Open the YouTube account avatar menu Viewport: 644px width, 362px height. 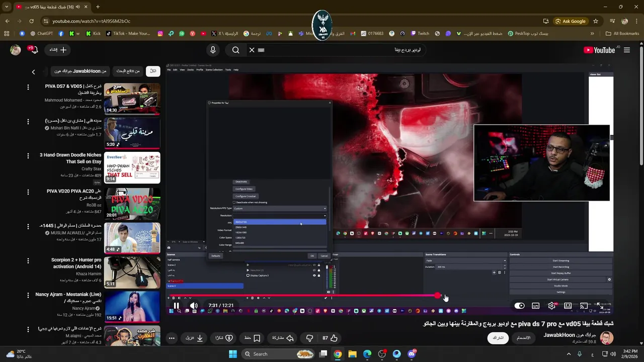click(16, 50)
